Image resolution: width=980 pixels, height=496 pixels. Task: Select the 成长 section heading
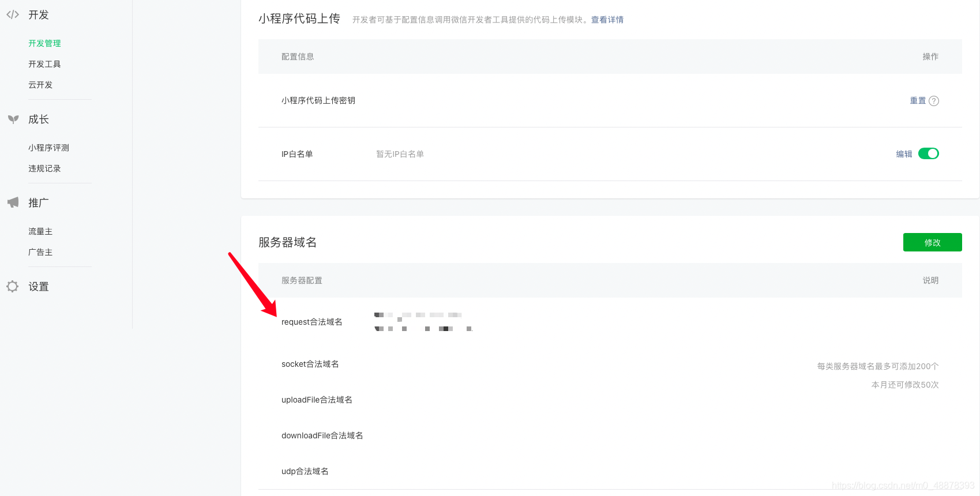coord(39,119)
